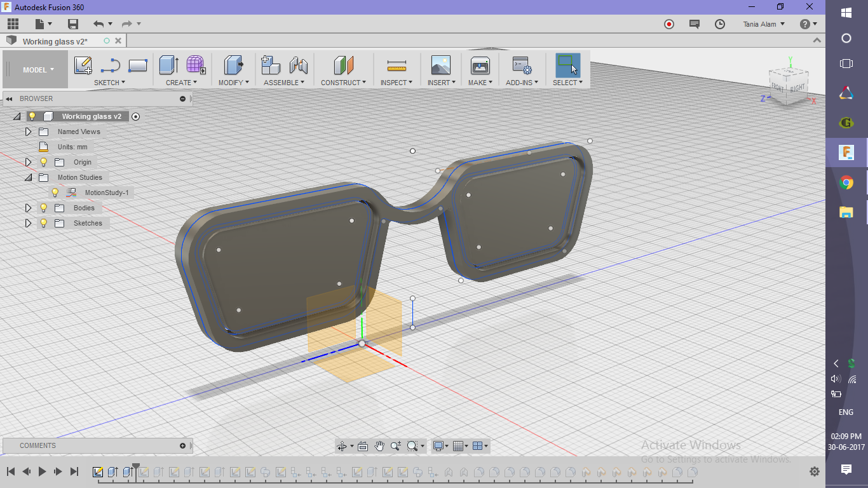Select the sketch Rectangle tool

coord(138,65)
